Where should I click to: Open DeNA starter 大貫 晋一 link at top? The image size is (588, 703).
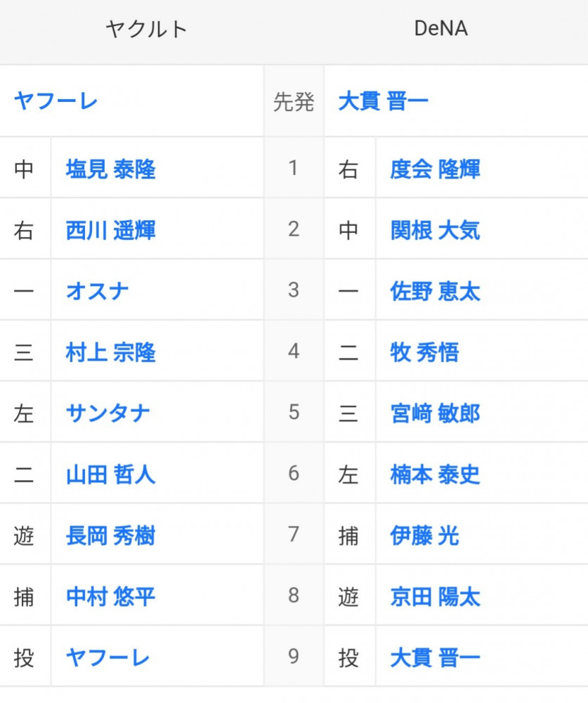pos(383,101)
